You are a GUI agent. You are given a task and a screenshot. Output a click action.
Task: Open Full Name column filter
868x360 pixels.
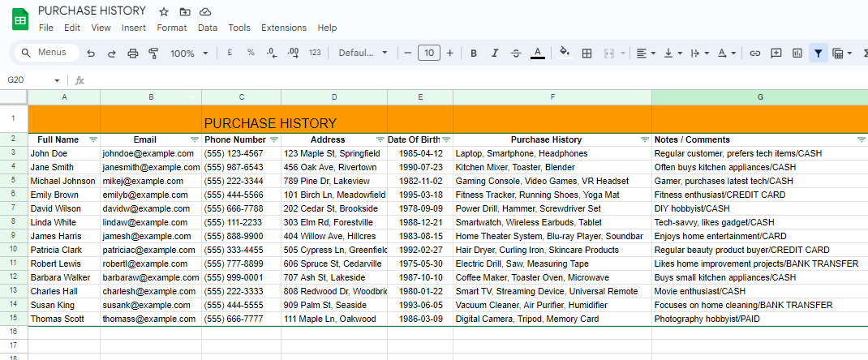(93, 140)
